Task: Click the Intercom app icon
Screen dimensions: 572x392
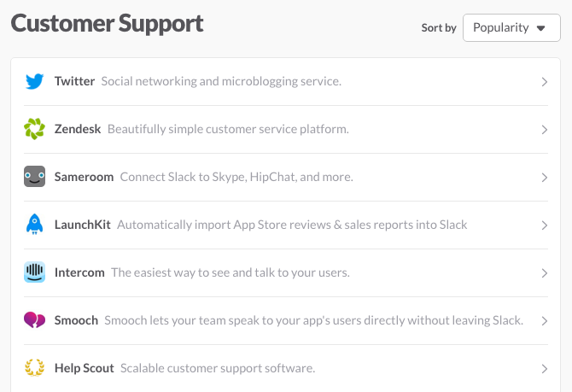Action: point(35,272)
